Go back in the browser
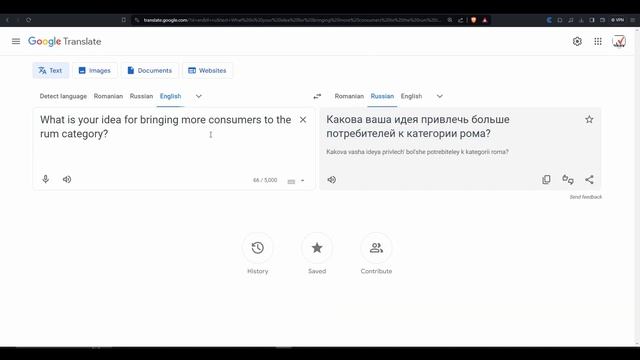The image size is (640, 360). [x=7, y=20]
